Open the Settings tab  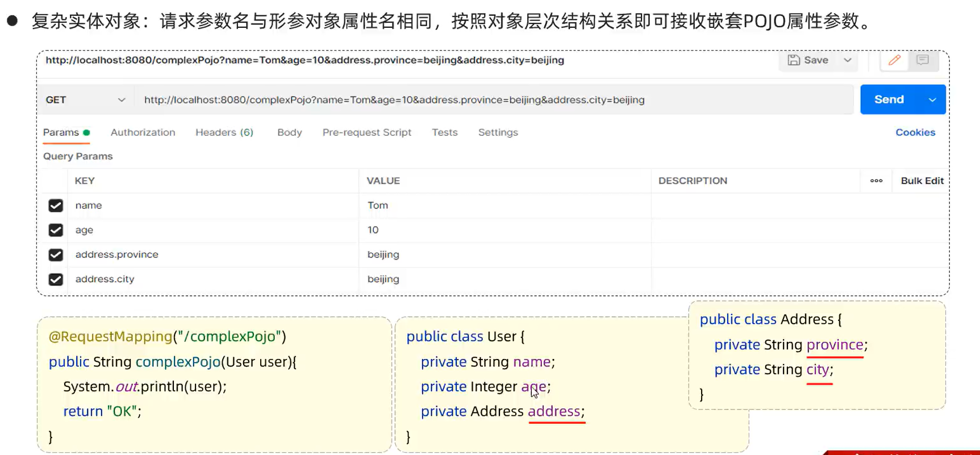tap(498, 132)
